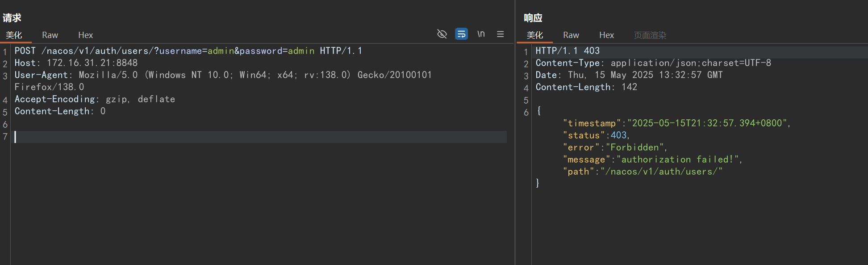This screenshot has width=868, height=265.
Task: Switch to the request Raw tab
Action: [50, 35]
